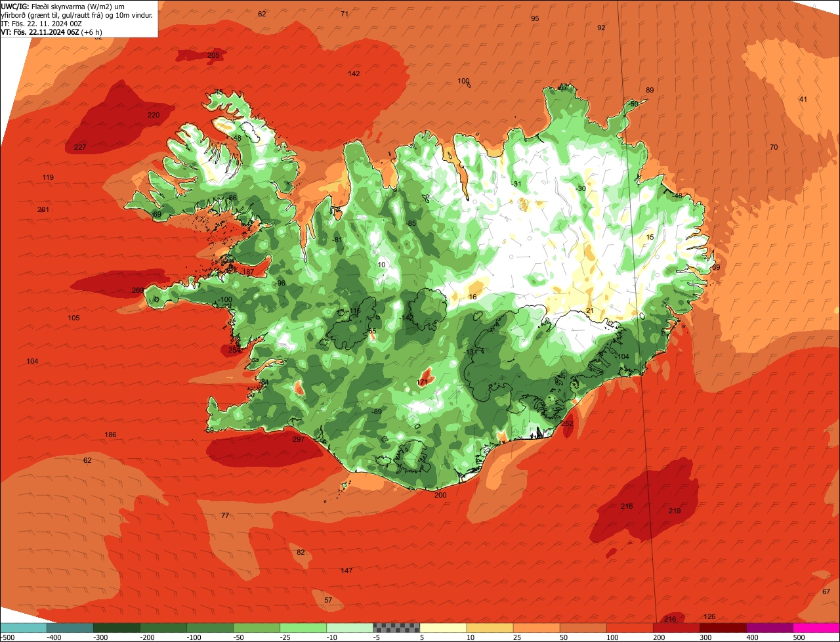Click the map value "16" in the interior
The width and height of the screenshot is (840, 642).
(x=472, y=297)
